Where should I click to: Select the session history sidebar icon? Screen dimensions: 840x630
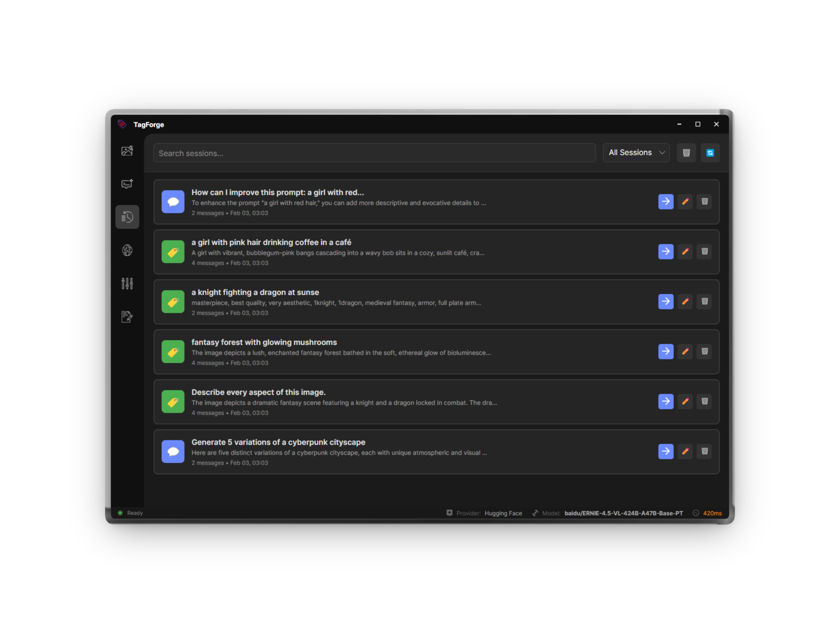pyautogui.click(x=127, y=217)
